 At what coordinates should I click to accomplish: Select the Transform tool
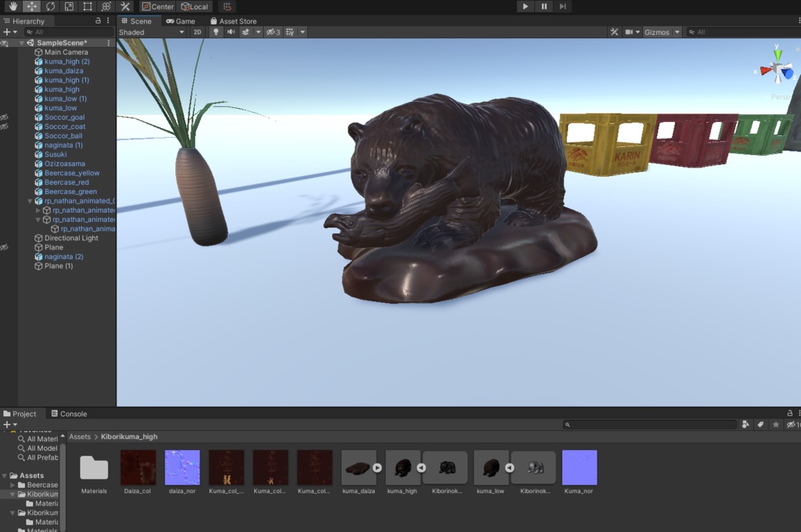(x=106, y=7)
